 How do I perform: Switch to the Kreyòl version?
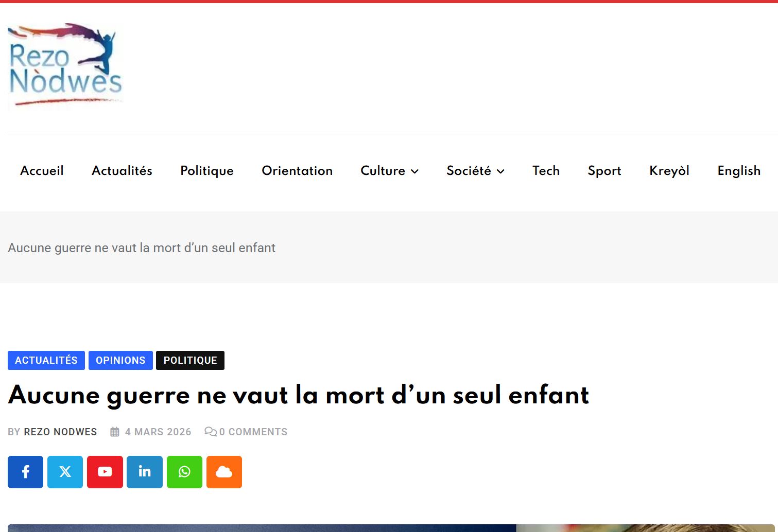(669, 171)
